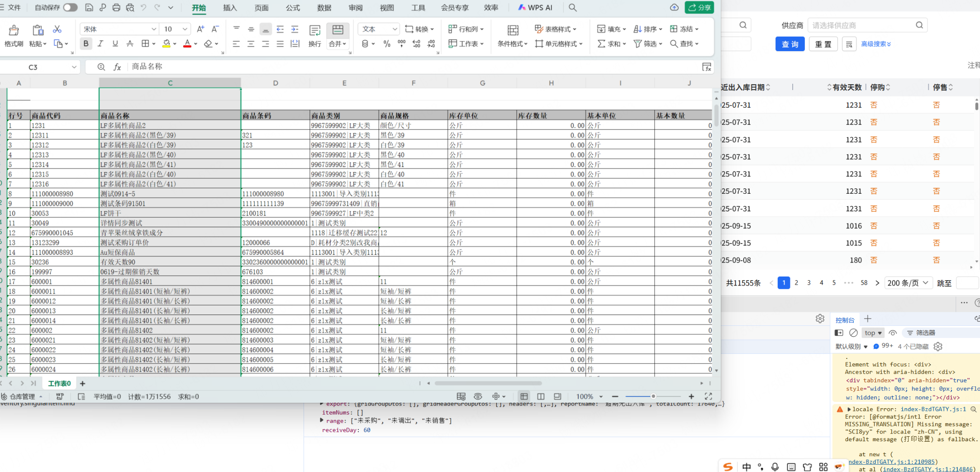
Task: Click the strikethrough text icon
Action: click(130, 44)
